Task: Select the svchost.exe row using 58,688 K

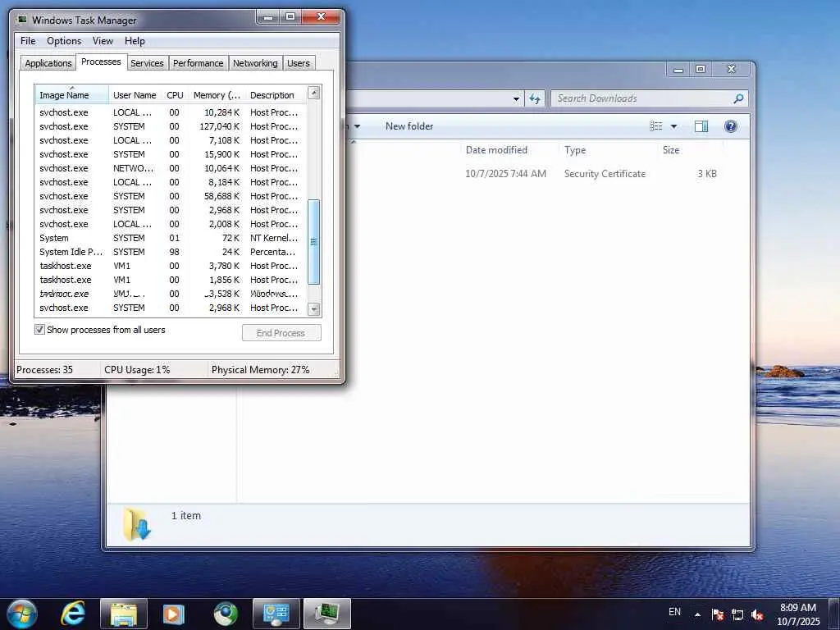Action: [x=171, y=196]
